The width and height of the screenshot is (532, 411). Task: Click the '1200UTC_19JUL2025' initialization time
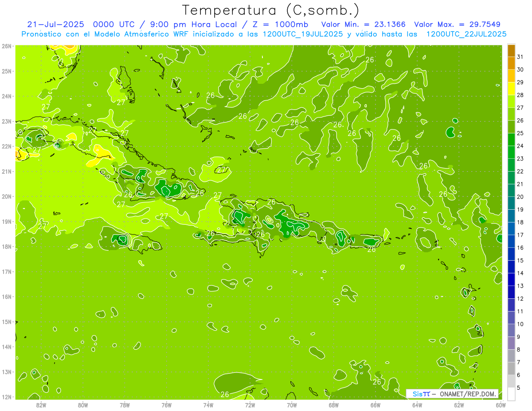303,34
